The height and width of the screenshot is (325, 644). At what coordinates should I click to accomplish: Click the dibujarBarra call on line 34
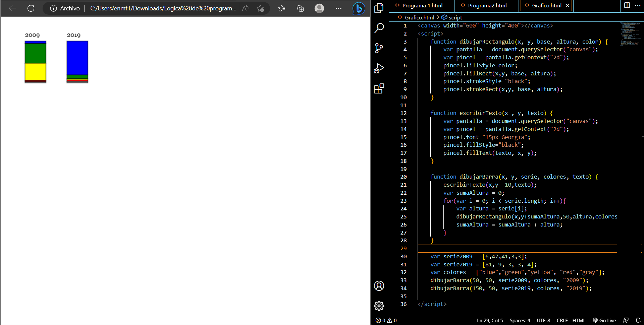[x=511, y=288]
